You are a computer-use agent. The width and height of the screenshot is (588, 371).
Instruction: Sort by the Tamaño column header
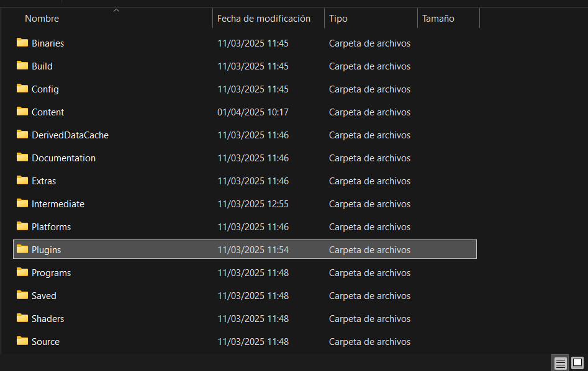tap(438, 19)
